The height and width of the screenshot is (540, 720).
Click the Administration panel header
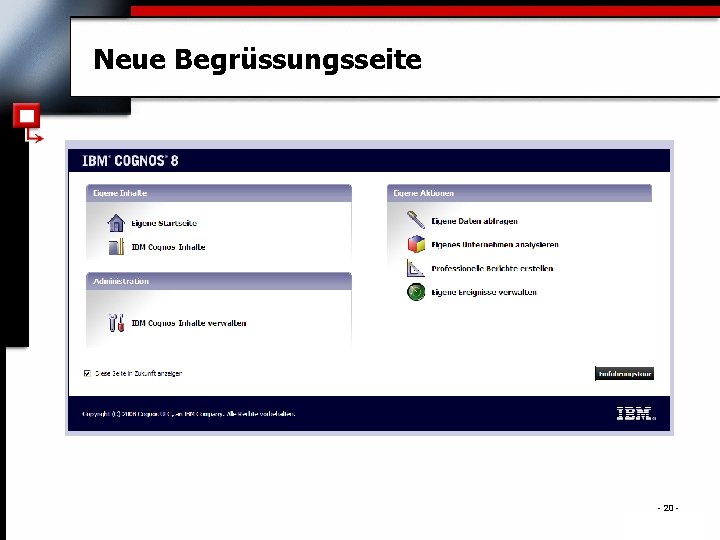click(x=219, y=281)
